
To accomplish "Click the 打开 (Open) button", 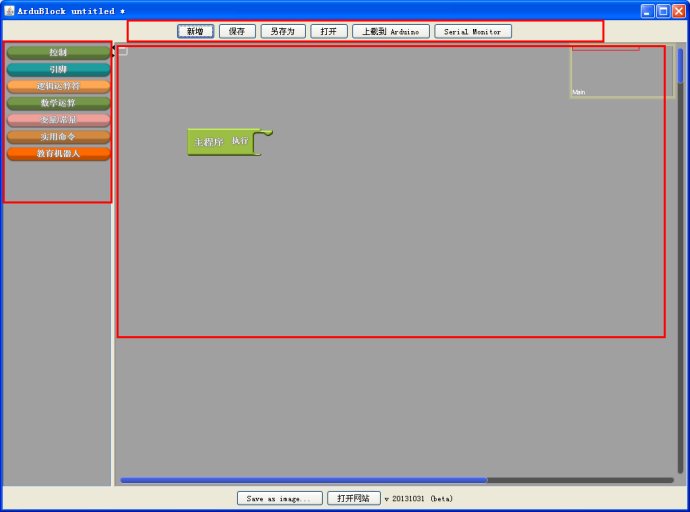I will [329, 31].
